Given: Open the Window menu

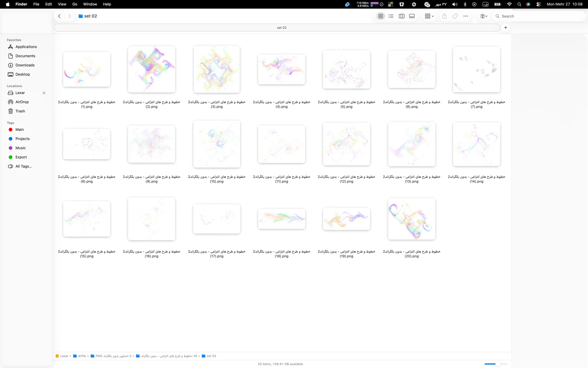Looking at the screenshot, I should [x=90, y=4].
